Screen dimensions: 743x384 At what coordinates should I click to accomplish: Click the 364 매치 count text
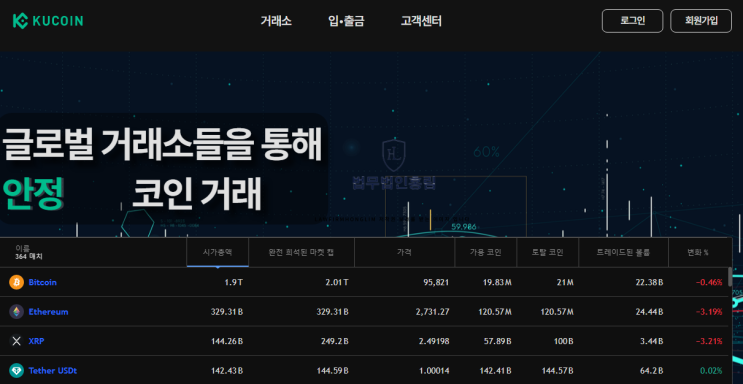[29, 256]
